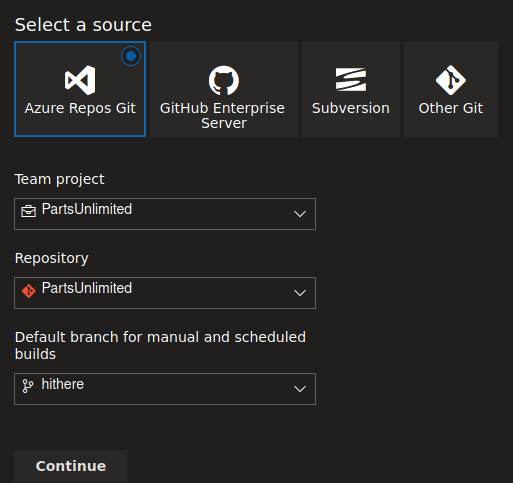
Task: Select the Azure Repos Git radio button
Action: 131,56
